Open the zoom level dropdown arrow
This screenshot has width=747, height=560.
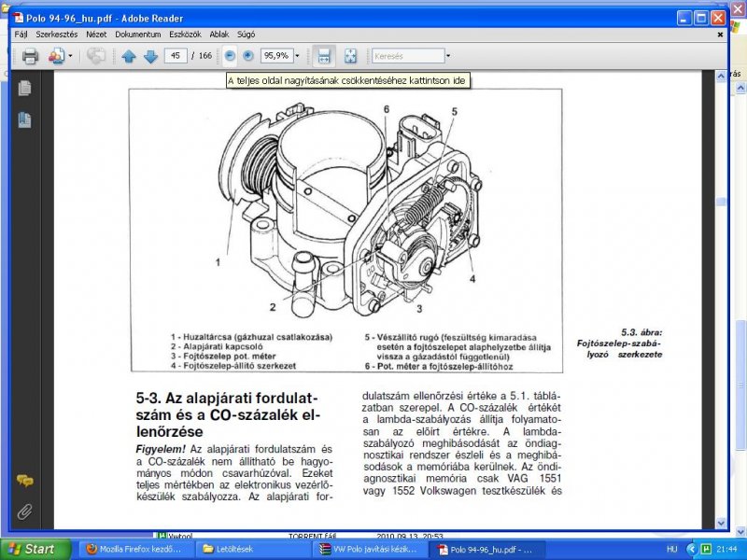tap(297, 56)
